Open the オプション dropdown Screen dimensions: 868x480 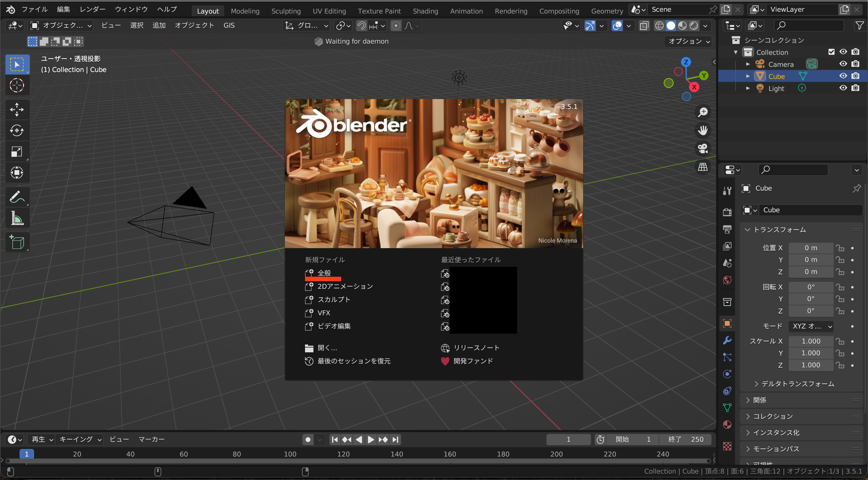tap(689, 41)
